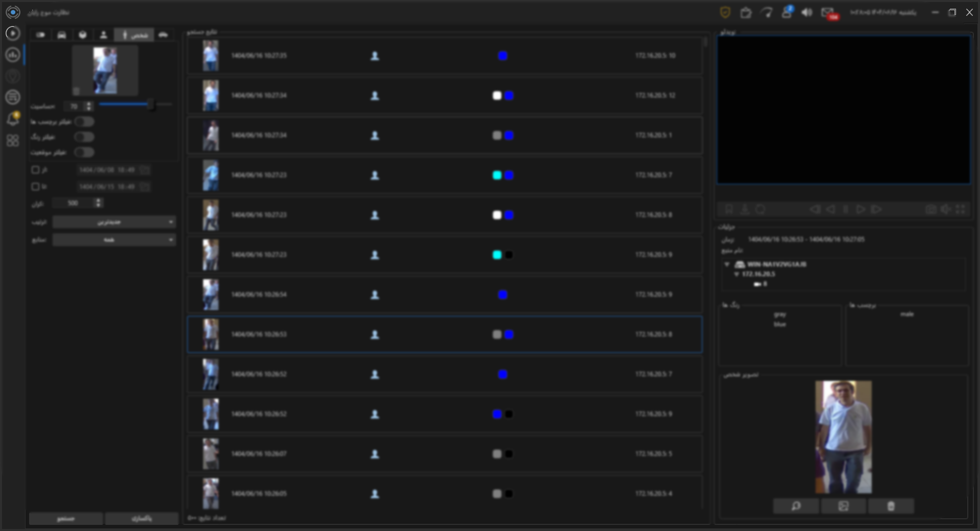Image resolution: width=980 pixels, height=531 pixels.
Task: Click the magnifier search button under person image
Action: (796, 506)
